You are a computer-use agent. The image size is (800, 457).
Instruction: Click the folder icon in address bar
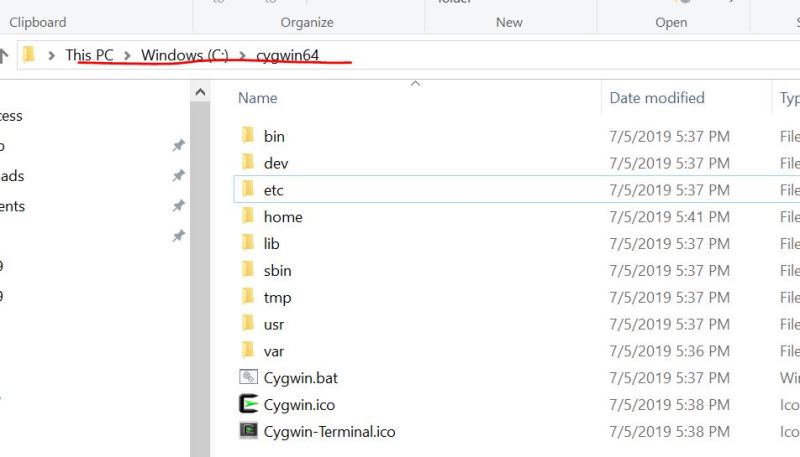[x=29, y=55]
